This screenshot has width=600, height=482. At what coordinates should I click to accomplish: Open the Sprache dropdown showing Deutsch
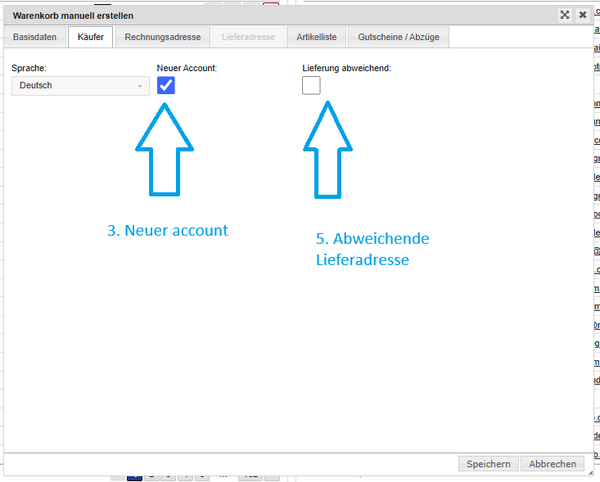click(80, 86)
